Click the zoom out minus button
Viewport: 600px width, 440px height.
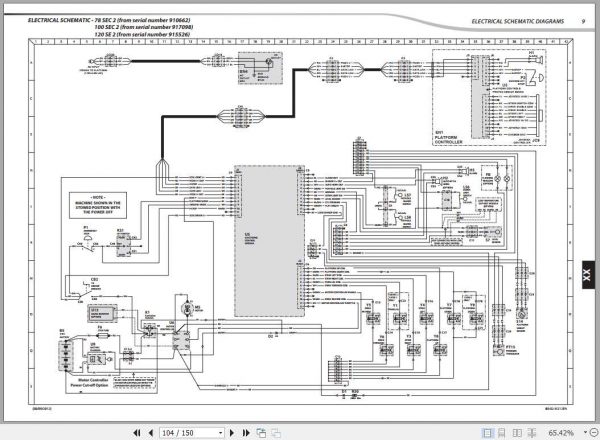click(x=594, y=432)
